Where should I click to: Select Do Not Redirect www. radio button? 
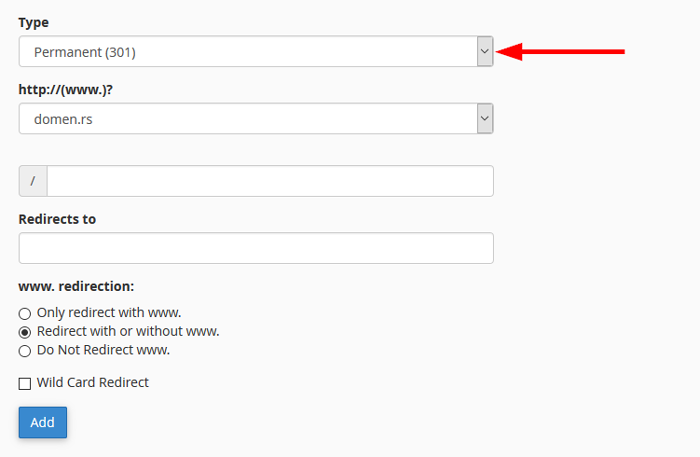coord(25,351)
